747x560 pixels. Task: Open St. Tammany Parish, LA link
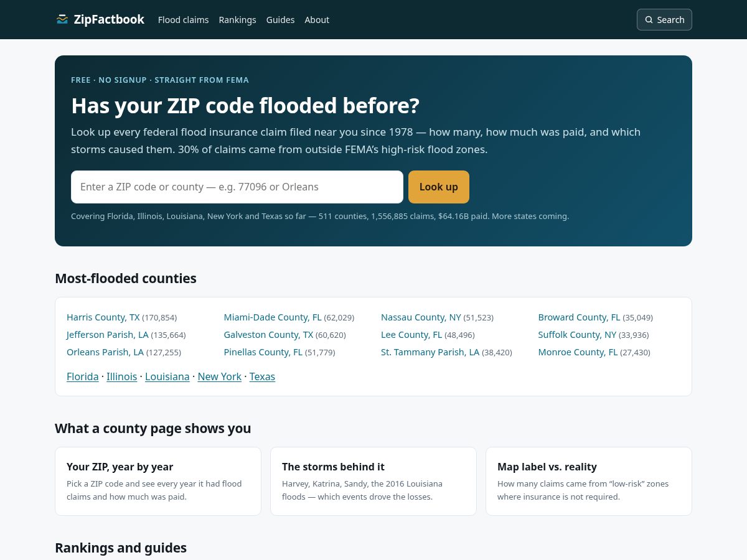click(430, 352)
